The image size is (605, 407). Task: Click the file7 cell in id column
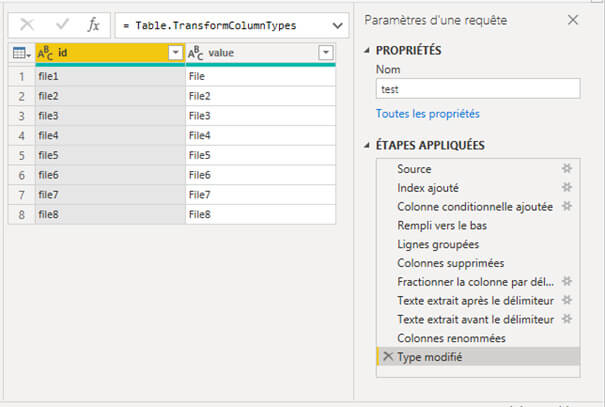click(110, 195)
